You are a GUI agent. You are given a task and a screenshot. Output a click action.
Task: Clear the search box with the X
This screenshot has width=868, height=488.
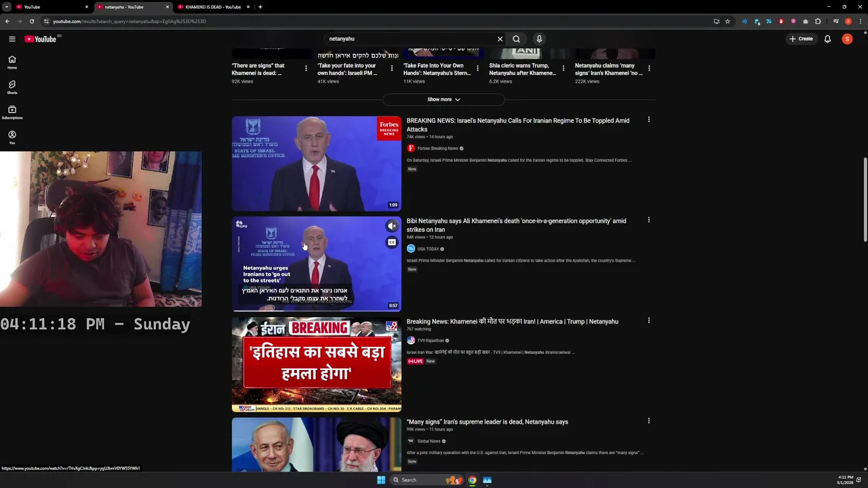pos(500,39)
